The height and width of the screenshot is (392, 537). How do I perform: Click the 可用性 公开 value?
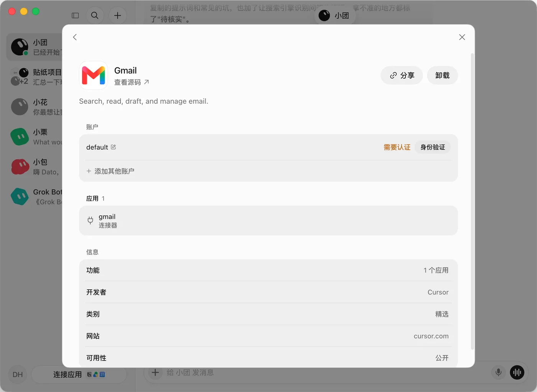pos(441,358)
